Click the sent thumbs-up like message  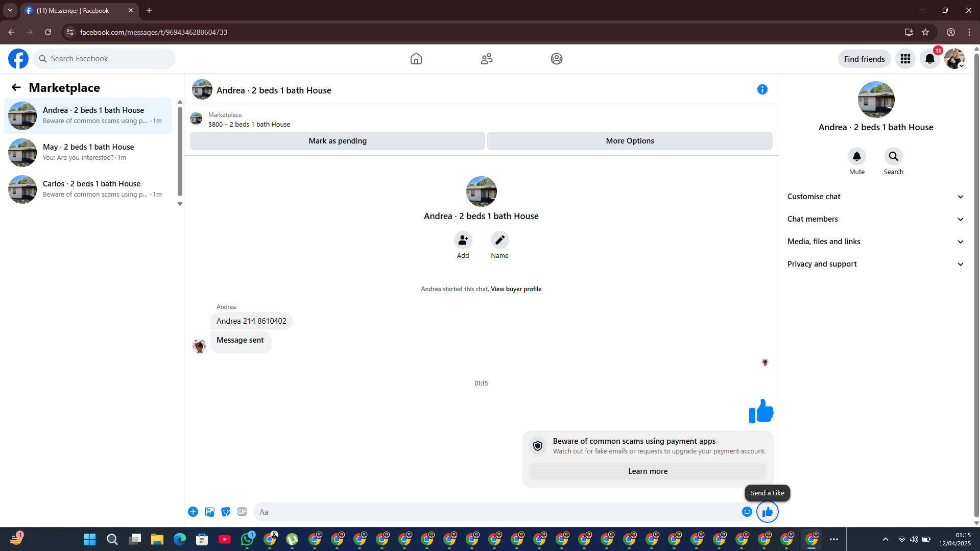coord(761,411)
